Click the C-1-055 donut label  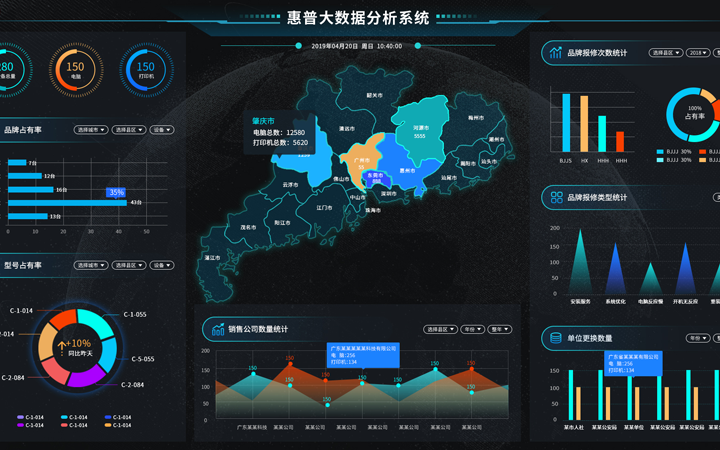135,315
